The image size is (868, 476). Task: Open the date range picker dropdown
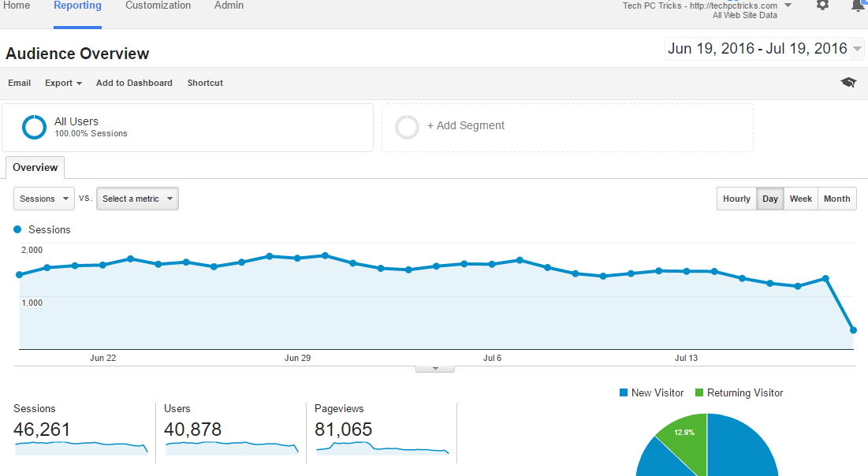point(764,49)
